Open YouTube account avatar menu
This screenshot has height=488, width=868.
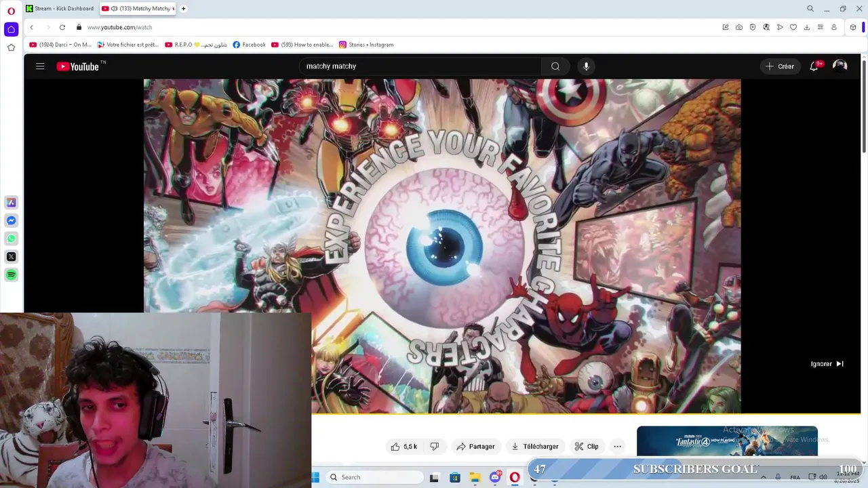point(840,66)
